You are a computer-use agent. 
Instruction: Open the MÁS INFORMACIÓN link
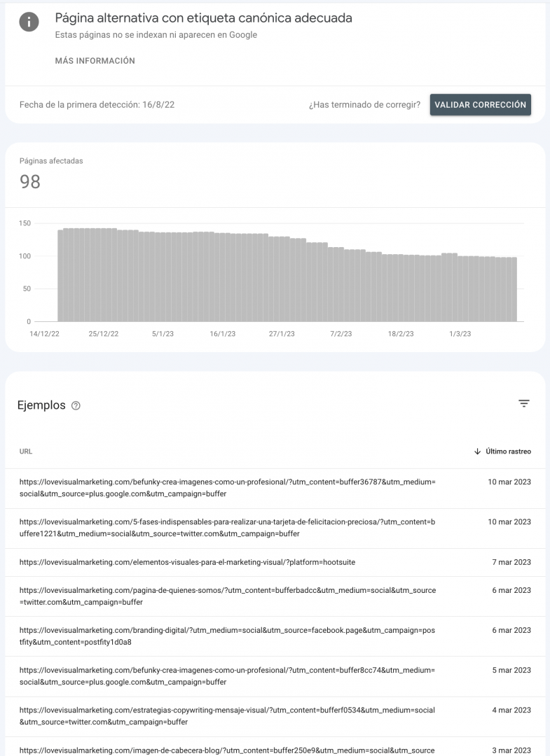click(95, 61)
